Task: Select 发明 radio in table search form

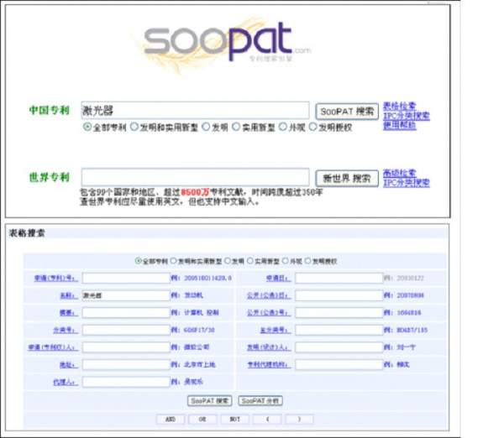Action: [228, 261]
